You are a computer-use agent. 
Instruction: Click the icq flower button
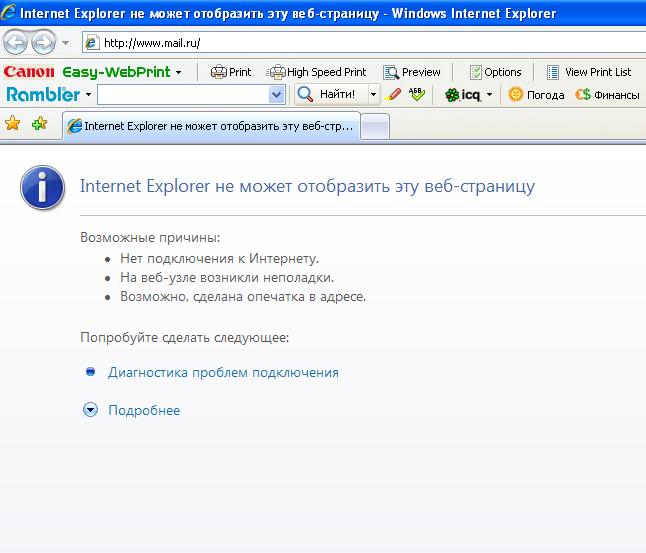coord(463,95)
